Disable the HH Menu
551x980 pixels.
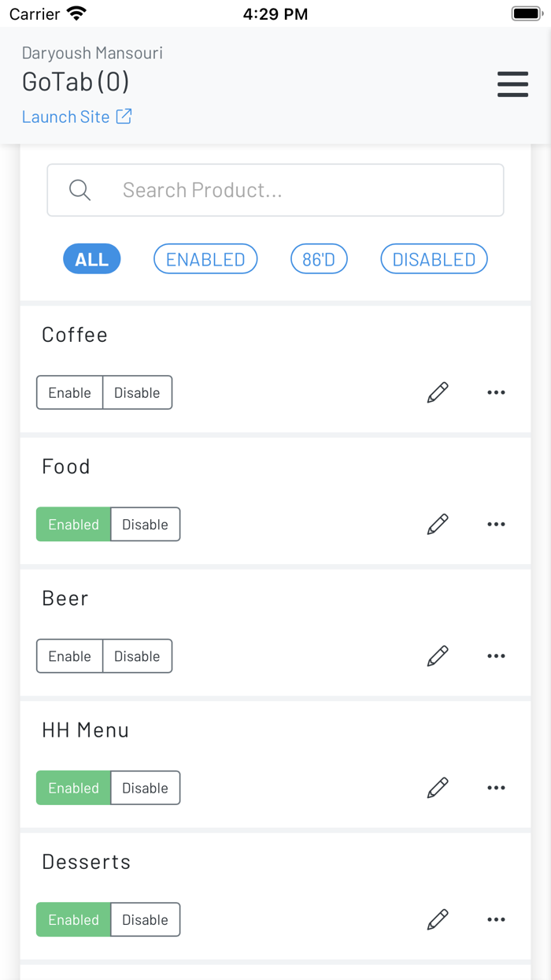click(145, 787)
